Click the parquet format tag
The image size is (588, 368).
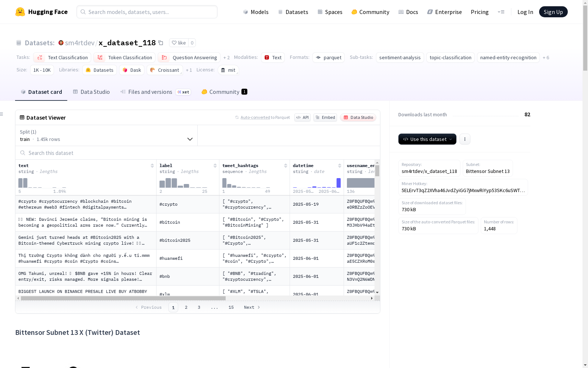pos(329,57)
